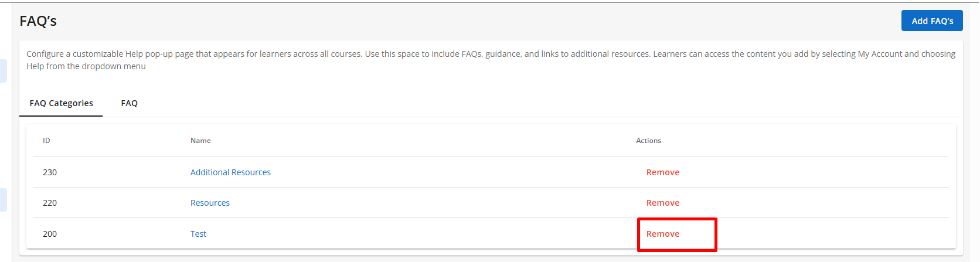The height and width of the screenshot is (262, 980).
Task: Click the Add FAQ's button
Action: 932,21
